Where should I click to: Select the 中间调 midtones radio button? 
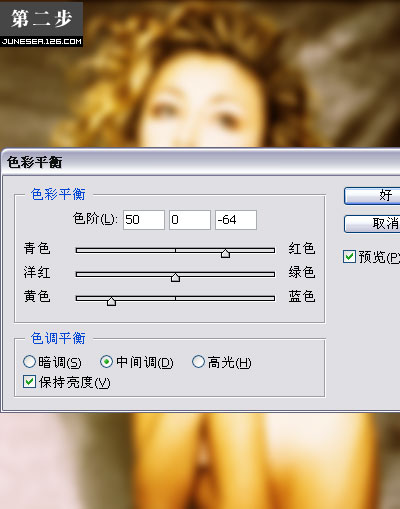tap(106, 362)
